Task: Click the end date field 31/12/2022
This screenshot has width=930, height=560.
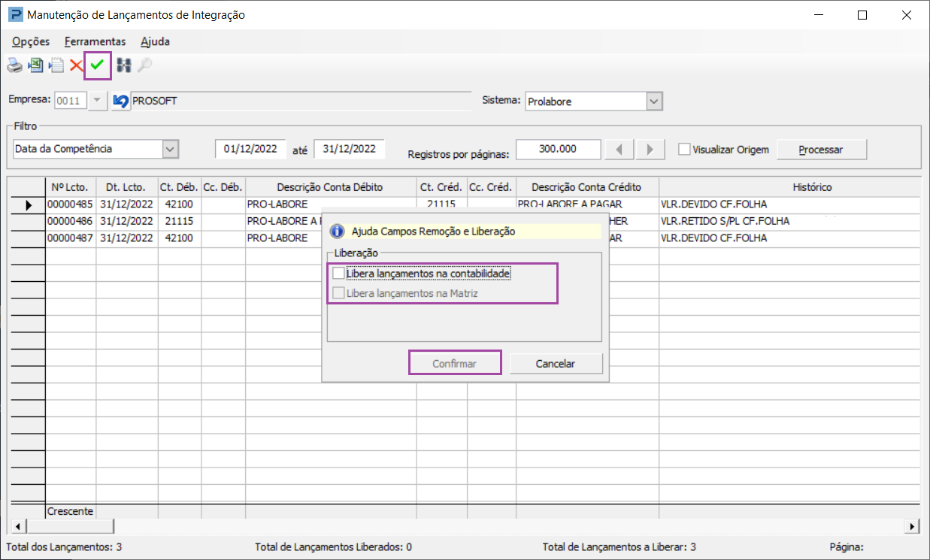Action: tap(350, 149)
